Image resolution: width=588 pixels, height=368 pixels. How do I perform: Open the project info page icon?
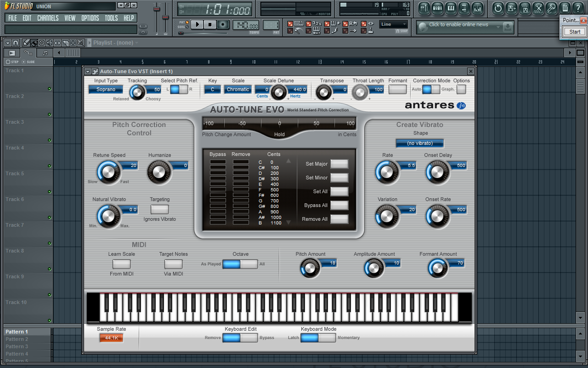[x=565, y=8]
